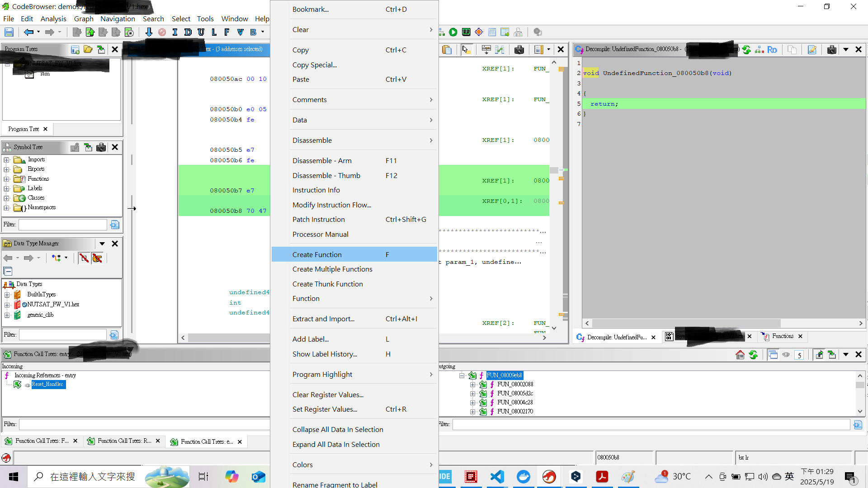Click the 'L' next label toolbar icon
Image resolution: width=868 pixels, height=488 pixels.
[214, 32]
